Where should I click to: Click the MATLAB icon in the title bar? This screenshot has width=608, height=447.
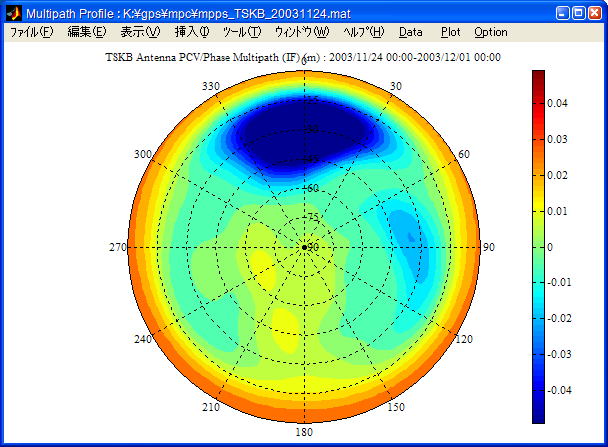point(13,13)
